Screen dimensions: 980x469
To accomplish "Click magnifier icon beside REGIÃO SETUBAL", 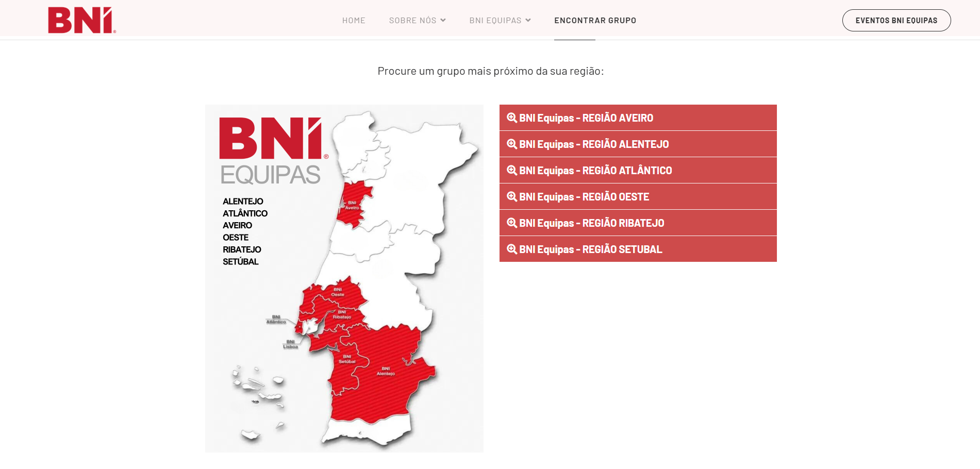I will (512, 249).
